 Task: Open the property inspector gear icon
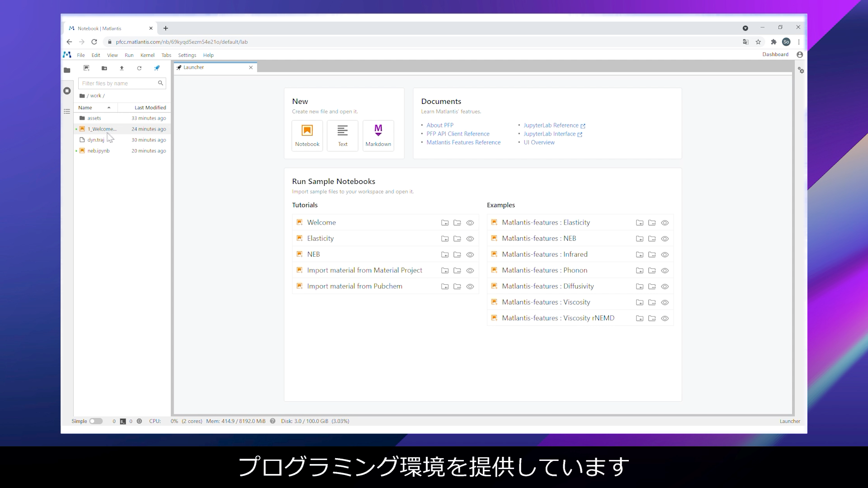[x=801, y=70]
